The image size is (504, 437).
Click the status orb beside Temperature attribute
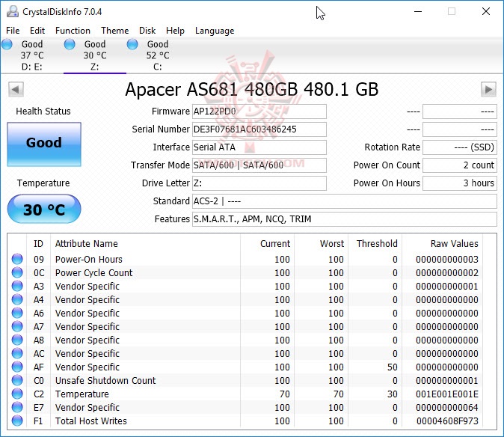17,394
